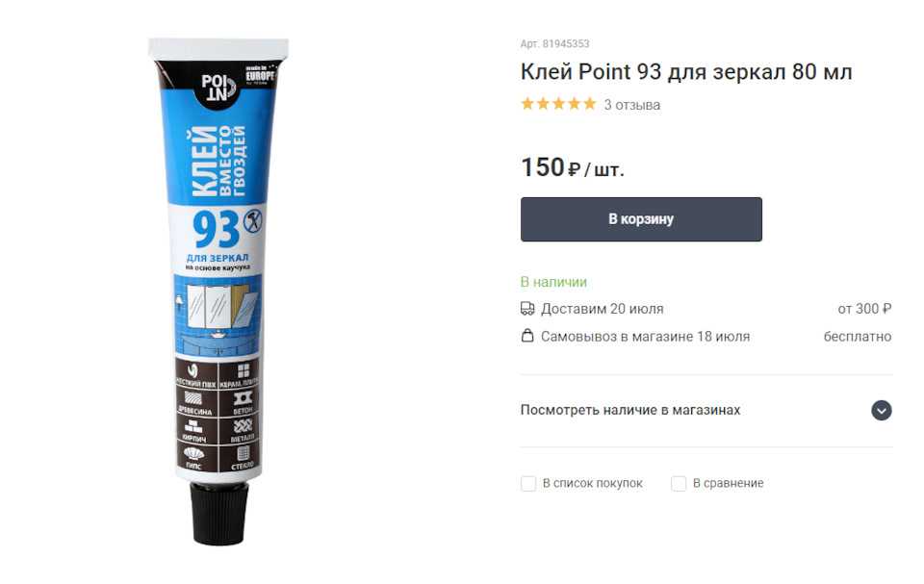Screen dimensions: 924x584
Task: Click the article number 81945353
Action: point(566,43)
